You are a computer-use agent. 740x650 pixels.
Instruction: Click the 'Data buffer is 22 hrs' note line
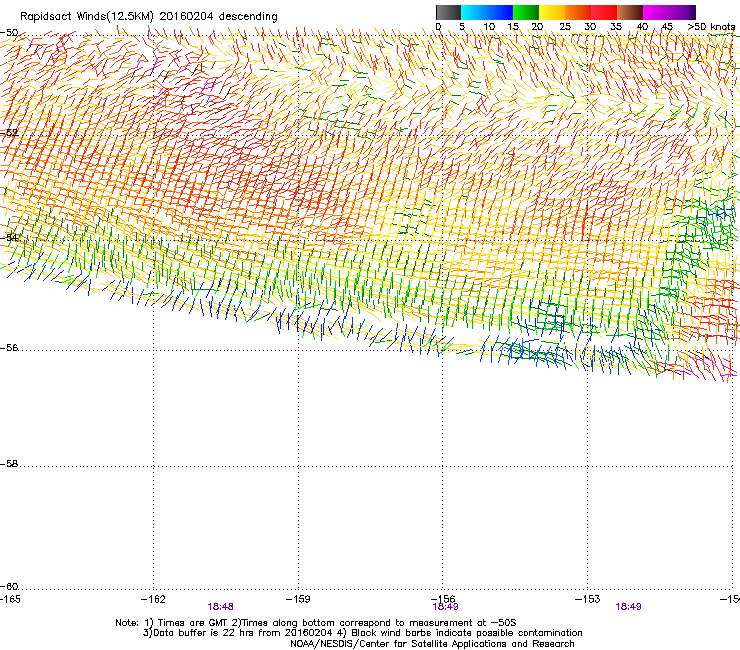pyautogui.click(x=362, y=633)
